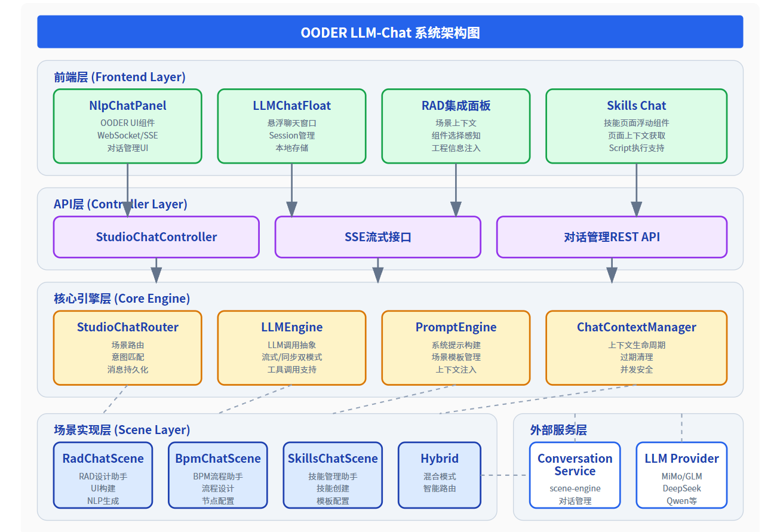
Task: Click the 本地存储 text
Action: click(x=292, y=147)
